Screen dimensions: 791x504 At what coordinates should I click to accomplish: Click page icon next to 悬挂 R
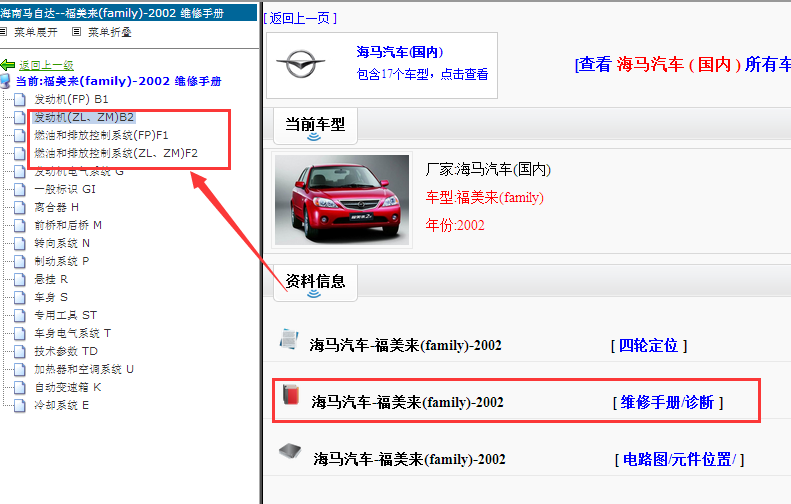click(20, 279)
